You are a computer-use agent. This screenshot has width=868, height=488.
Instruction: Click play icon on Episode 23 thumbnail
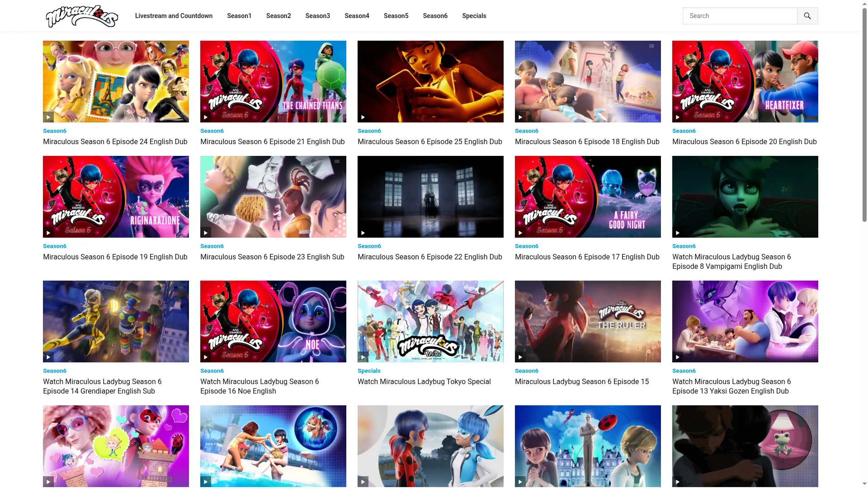[206, 233]
